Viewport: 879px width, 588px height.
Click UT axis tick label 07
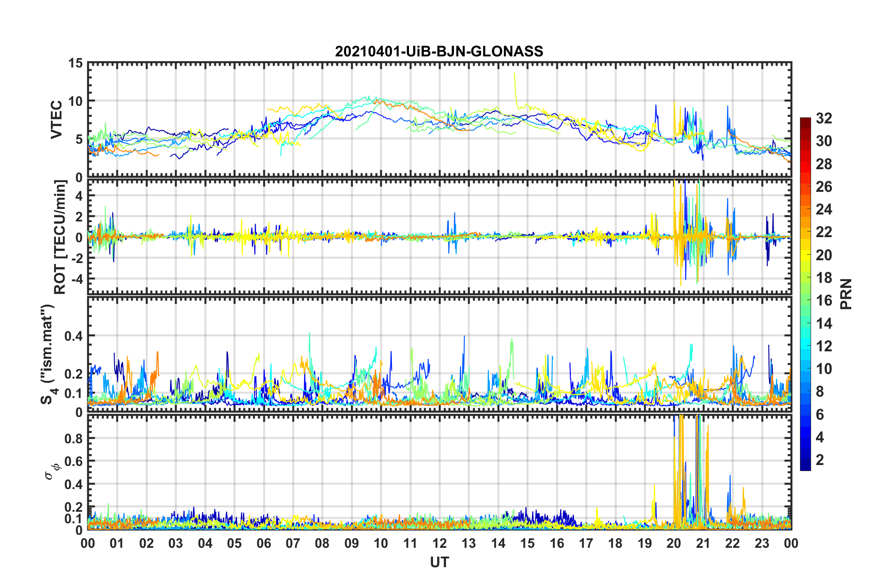[x=293, y=543]
